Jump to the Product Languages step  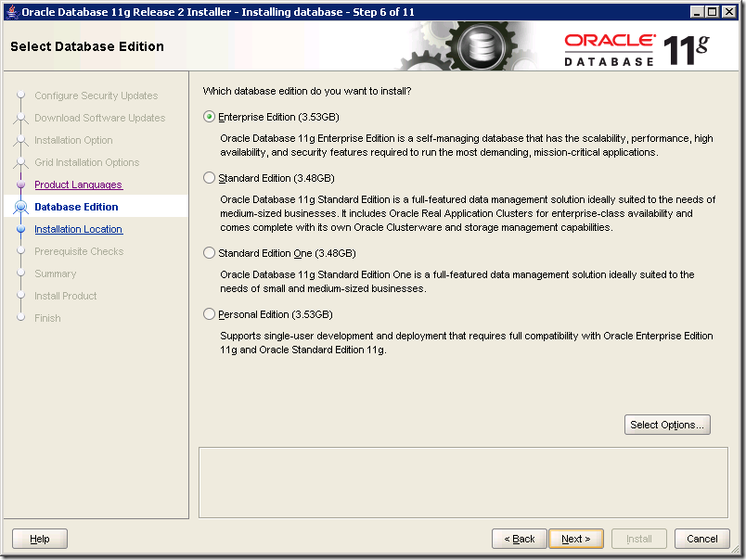[x=79, y=185]
